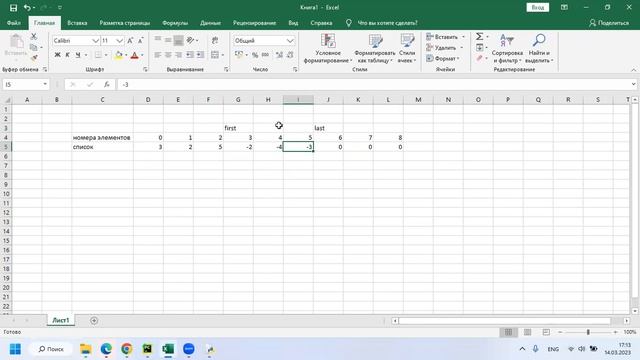
Task: Center text horizontally
Action: point(168,55)
